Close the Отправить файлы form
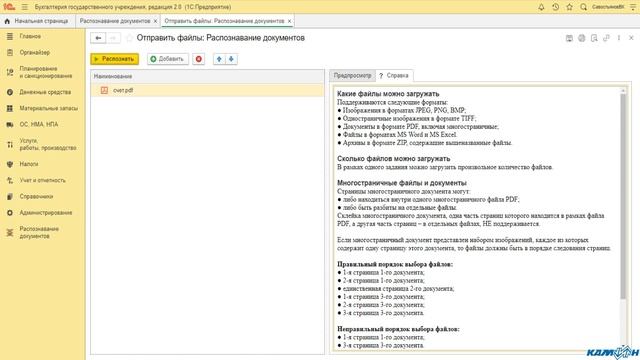 tap(631, 38)
